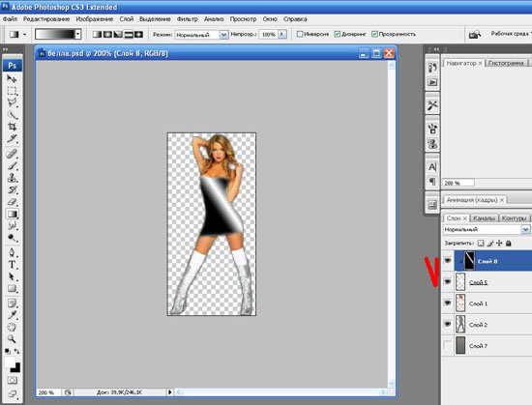This screenshot has height=405, width=532.
Task: Select the Path Selection tool
Action: click(12, 276)
